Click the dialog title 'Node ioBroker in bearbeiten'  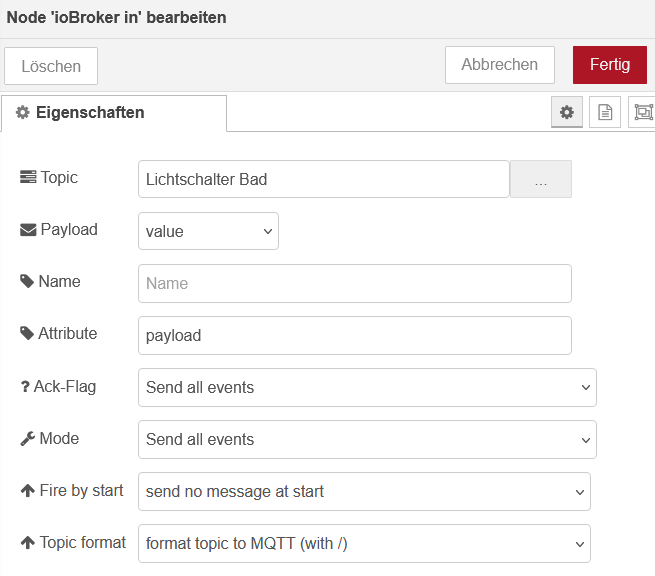tap(117, 18)
